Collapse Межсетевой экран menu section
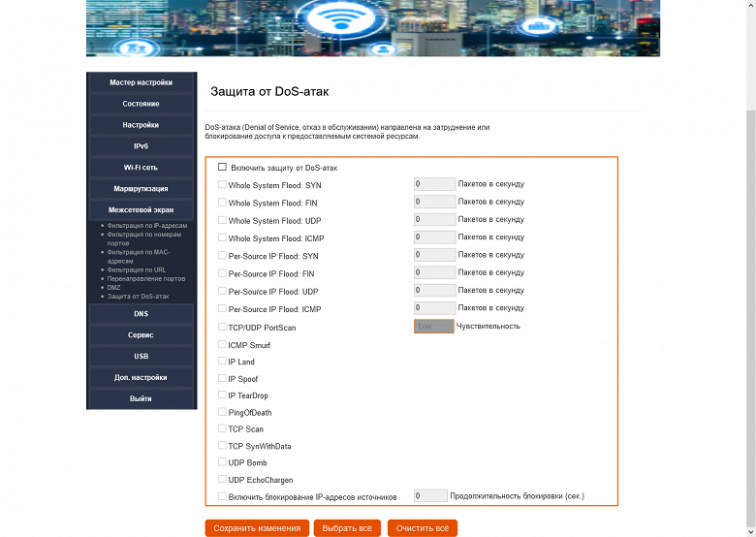 (x=141, y=209)
